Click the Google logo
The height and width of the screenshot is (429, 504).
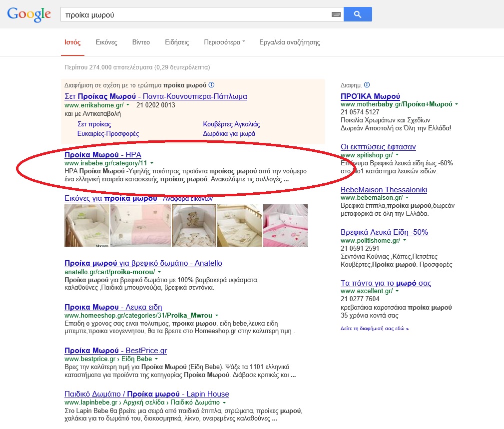(x=29, y=15)
